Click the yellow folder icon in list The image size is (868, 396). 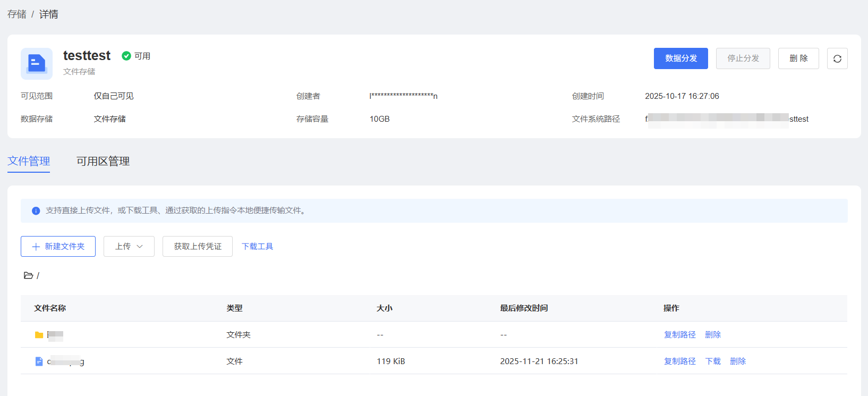click(x=39, y=335)
